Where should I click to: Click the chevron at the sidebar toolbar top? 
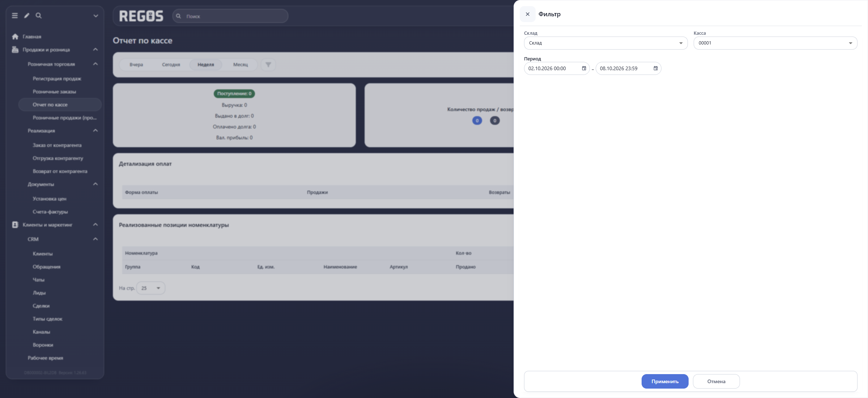coord(96,16)
